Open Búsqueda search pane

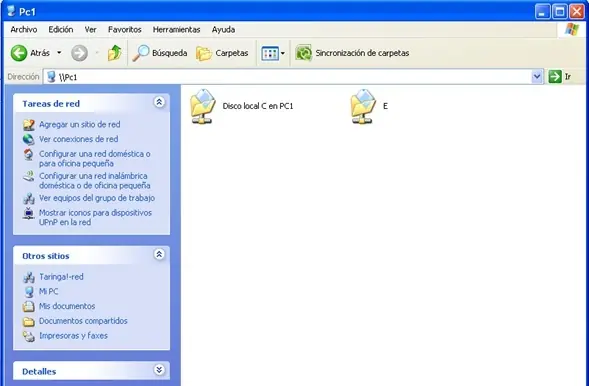tap(160, 53)
